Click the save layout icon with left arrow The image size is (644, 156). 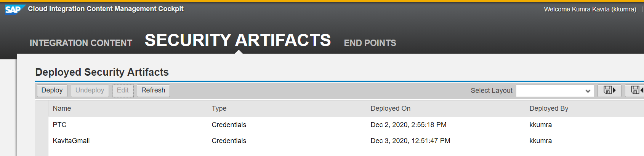tap(636, 91)
